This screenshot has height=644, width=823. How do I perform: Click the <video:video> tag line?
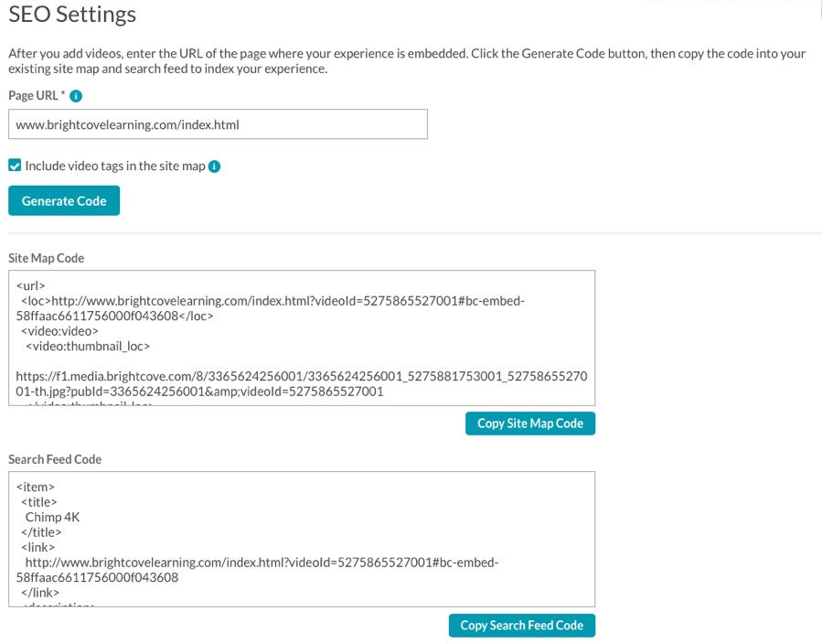[59, 331]
